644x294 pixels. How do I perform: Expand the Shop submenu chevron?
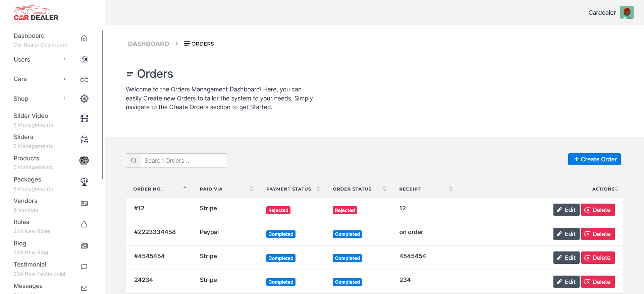(x=64, y=98)
